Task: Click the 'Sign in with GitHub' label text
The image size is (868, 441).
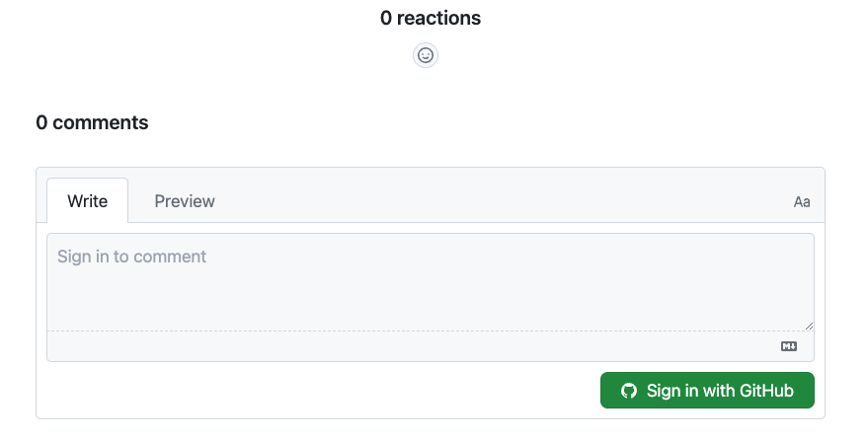Action: click(x=720, y=391)
